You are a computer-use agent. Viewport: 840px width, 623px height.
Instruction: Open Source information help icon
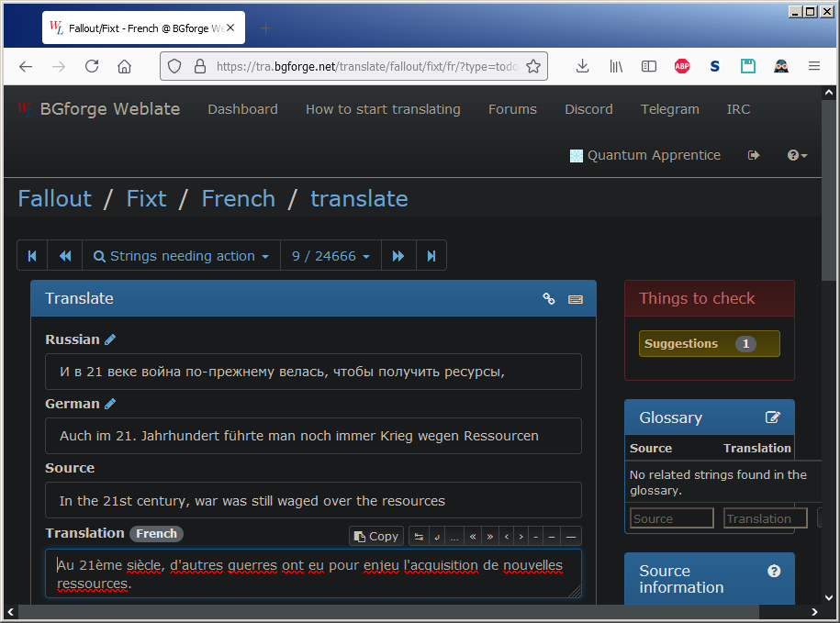tap(774, 571)
